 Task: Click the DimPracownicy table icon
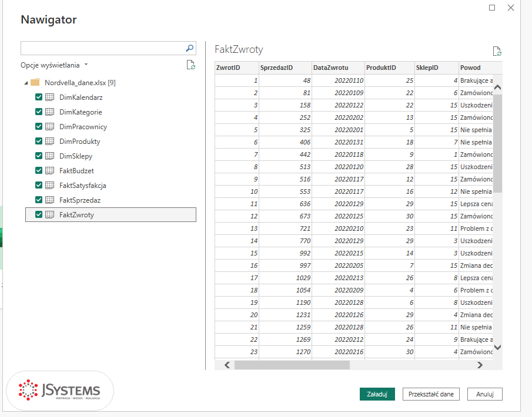(x=49, y=126)
